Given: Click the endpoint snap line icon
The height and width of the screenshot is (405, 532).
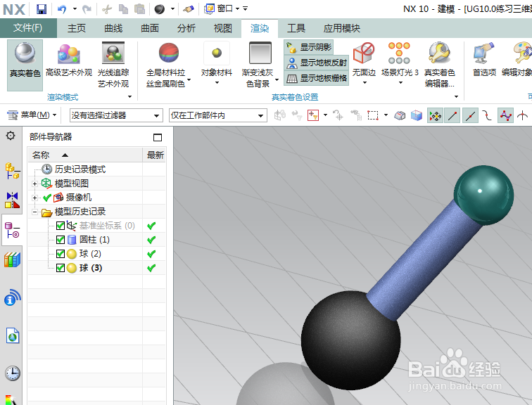Looking at the screenshot, I should tap(452, 115).
